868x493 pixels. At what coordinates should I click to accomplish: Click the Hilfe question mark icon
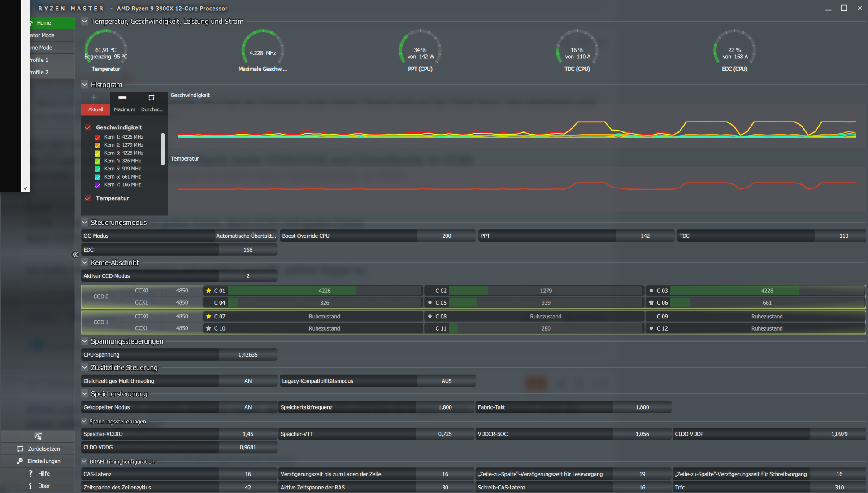click(x=30, y=473)
